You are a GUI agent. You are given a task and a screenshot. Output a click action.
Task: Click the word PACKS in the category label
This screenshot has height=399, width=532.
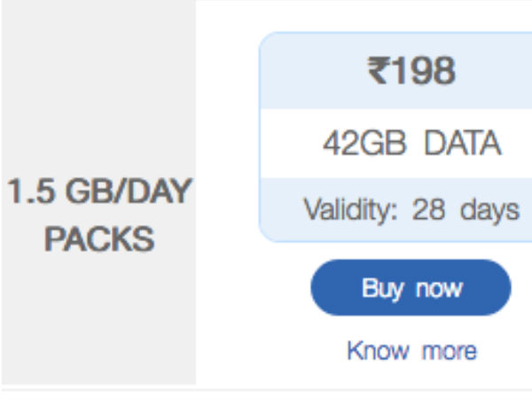click(x=98, y=239)
